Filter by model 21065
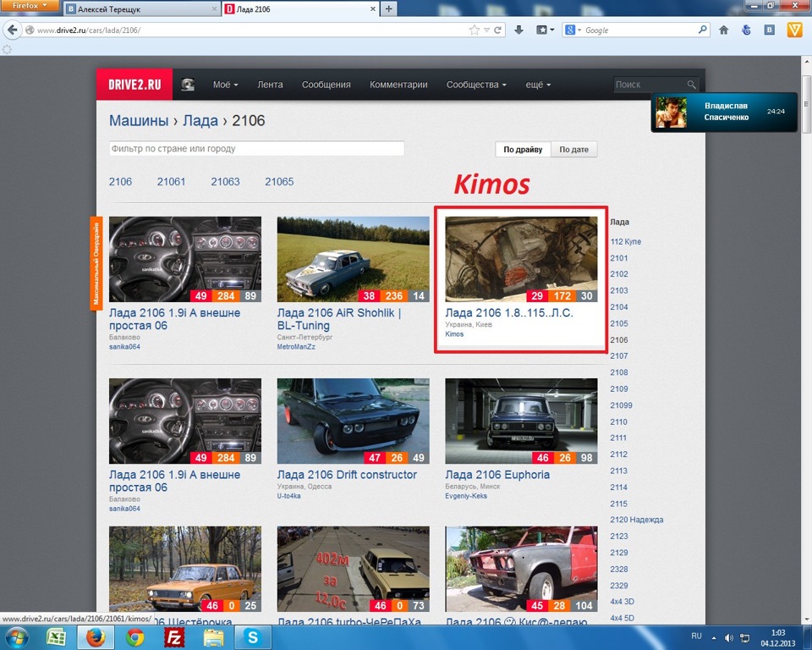Viewport: 812px width, 650px height. (x=279, y=181)
